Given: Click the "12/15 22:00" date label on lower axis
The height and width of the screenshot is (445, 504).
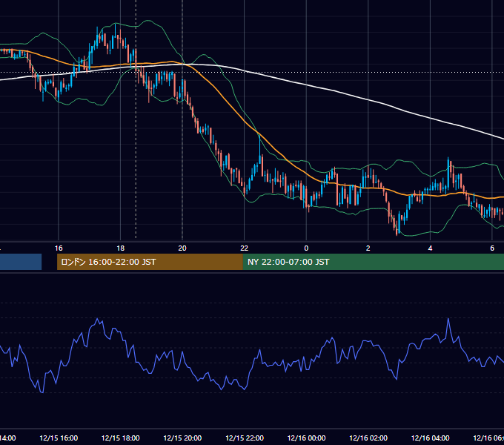Looking at the screenshot, I should point(245,438).
